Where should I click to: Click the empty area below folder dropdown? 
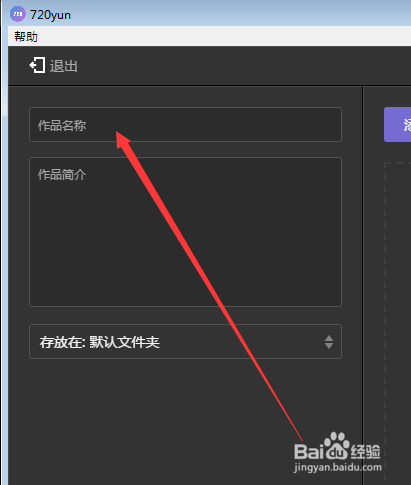(185, 420)
